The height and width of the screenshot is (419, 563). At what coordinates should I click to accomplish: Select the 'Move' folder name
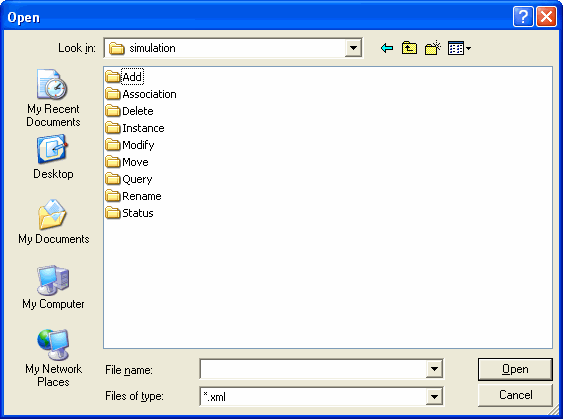coord(135,162)
